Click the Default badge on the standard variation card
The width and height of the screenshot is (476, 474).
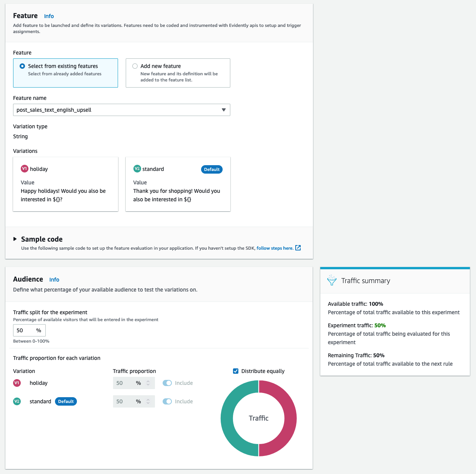[211, 169]
